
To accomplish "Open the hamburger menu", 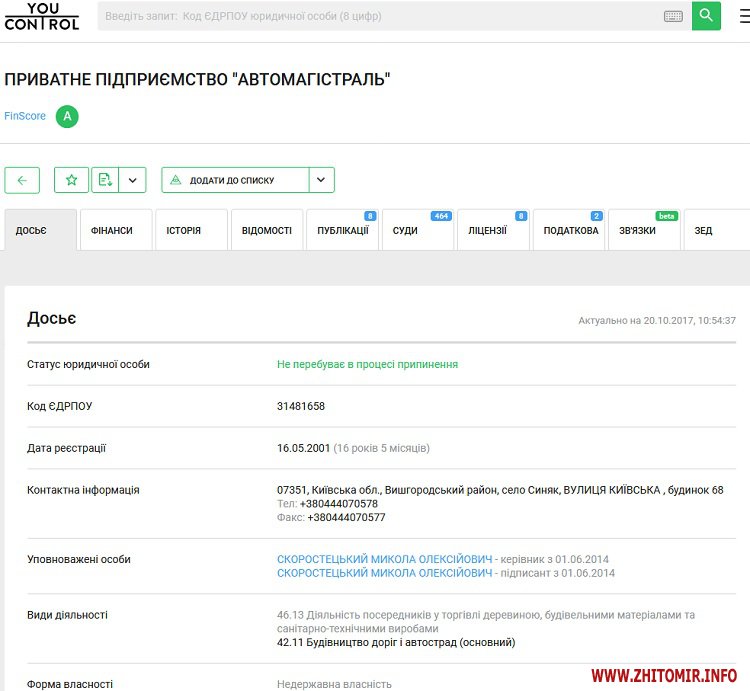I will click(740, 16).
